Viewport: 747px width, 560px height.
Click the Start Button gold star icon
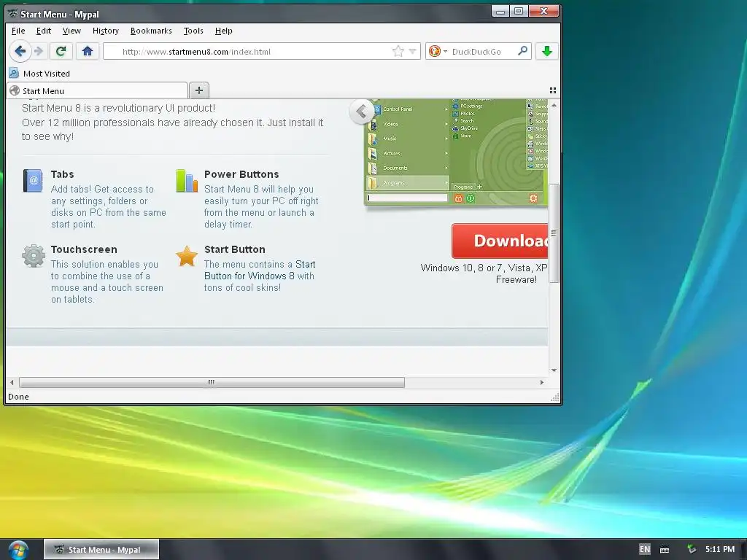[187, 256]
